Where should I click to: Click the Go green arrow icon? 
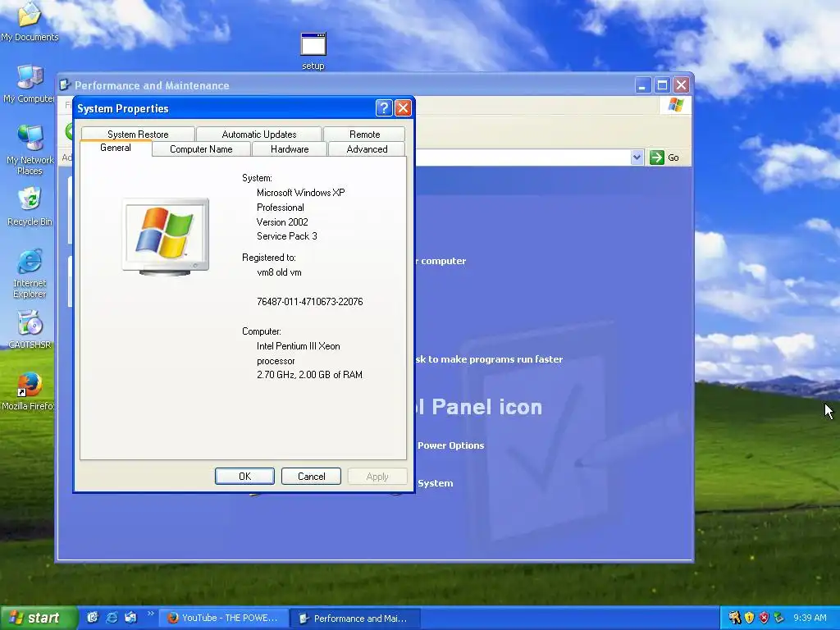click(657, 157)
